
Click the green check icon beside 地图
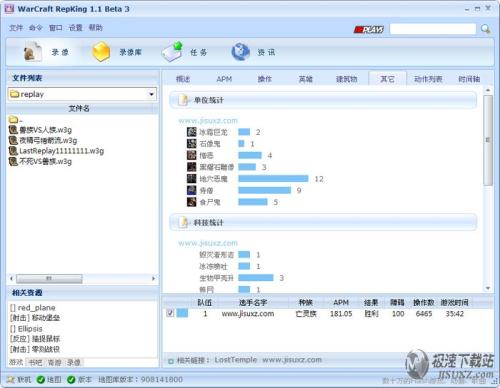[x=41, y=379]
